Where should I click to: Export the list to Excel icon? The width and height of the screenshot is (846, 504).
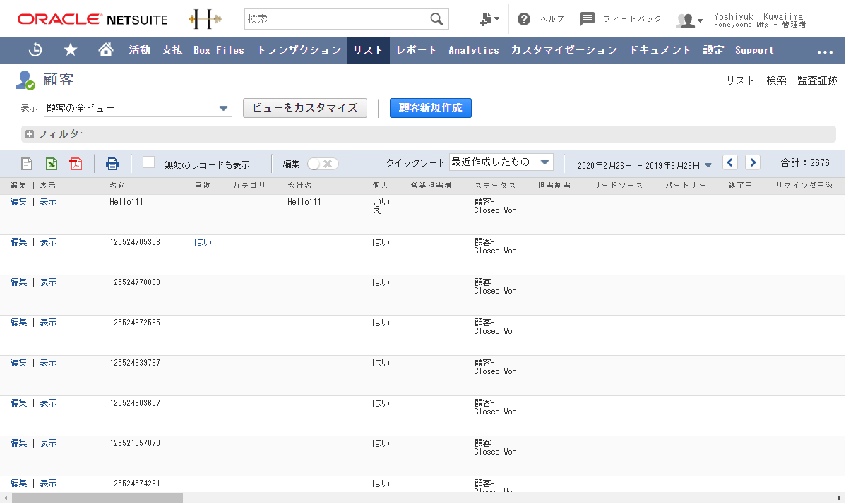click(52, 163)
